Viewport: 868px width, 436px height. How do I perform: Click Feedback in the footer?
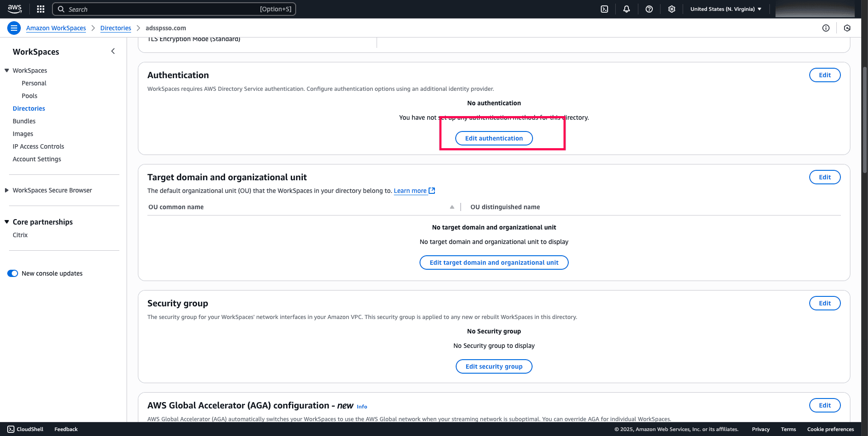pos(66,429)
